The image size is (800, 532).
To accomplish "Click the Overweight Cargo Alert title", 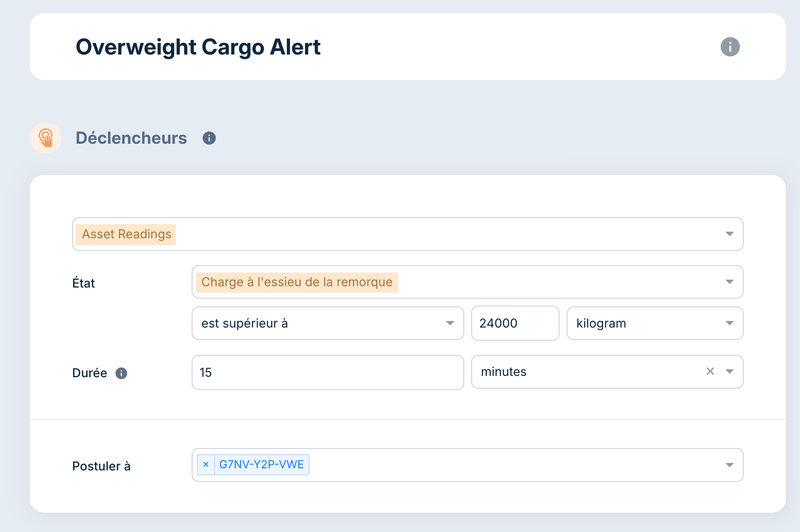I will pos(198,47).
